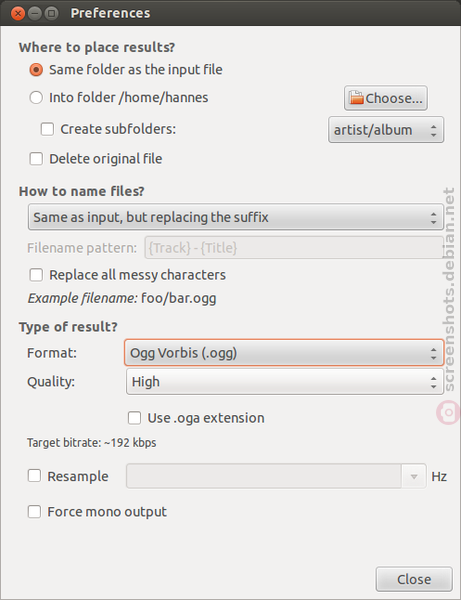Open the file naming scheme dropdown
This screenshot has height=600, width=461.
click(236, 217)
